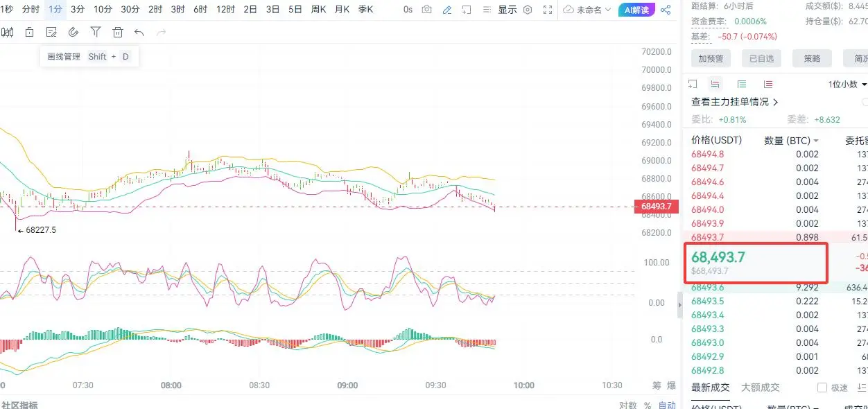The width and height of the screenshot is (868, 409).
Task: Open the 1位小数 precision dropdown
Action: point(847,84)
